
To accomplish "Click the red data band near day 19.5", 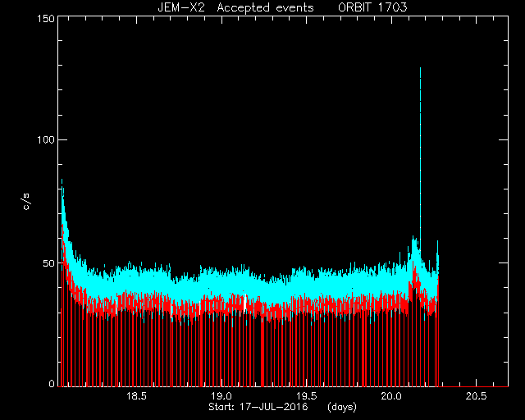I will pyautogui.click(x=307, y=305).
